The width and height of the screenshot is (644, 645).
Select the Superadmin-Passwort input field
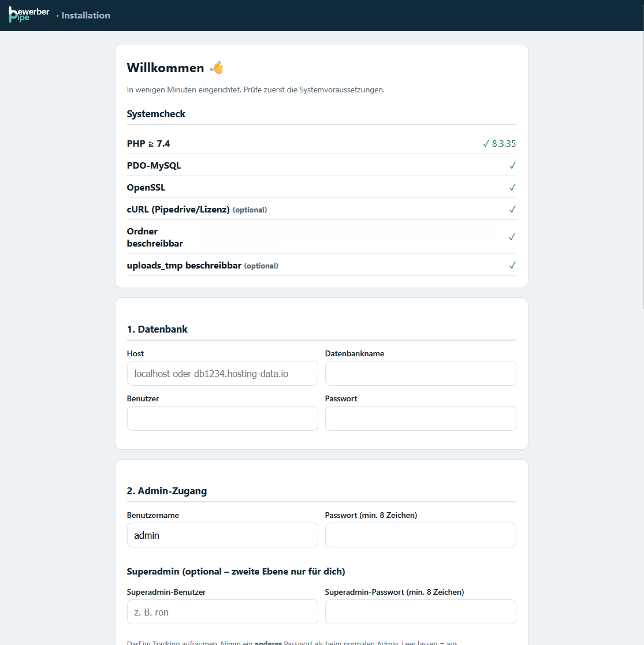(x=420, y=612)
